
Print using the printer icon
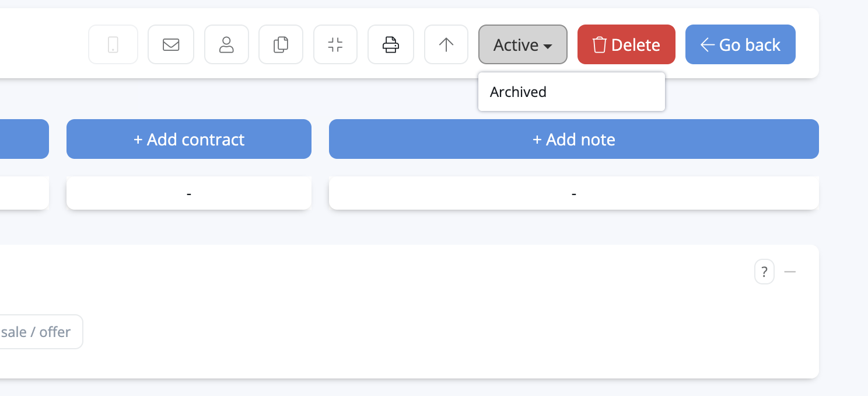point(390,44)
